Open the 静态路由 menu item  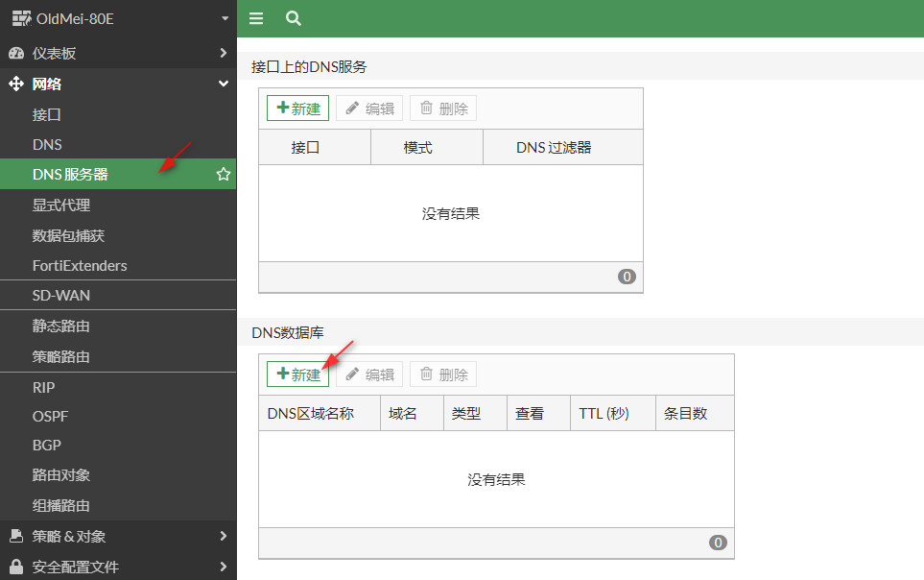(118, 326)
